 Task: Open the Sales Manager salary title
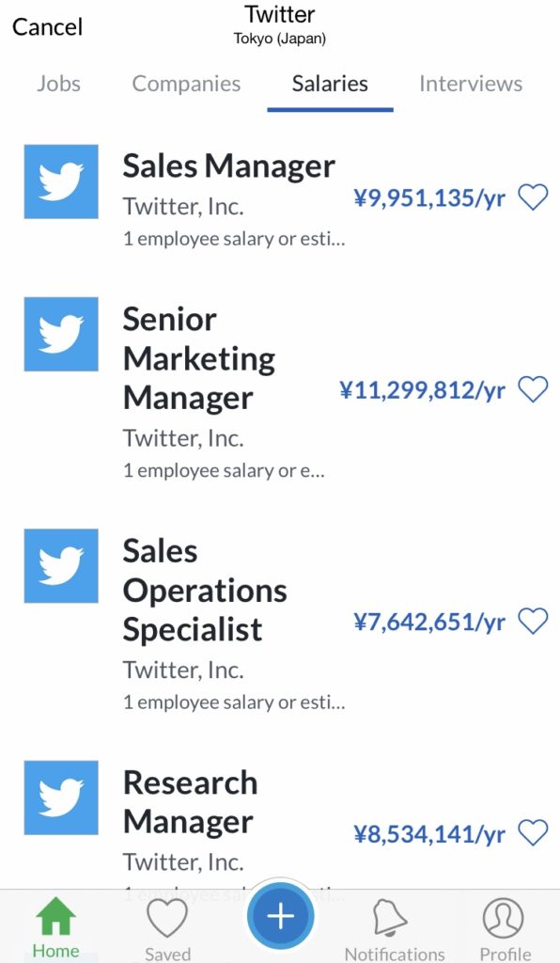[x=228, y=166]
